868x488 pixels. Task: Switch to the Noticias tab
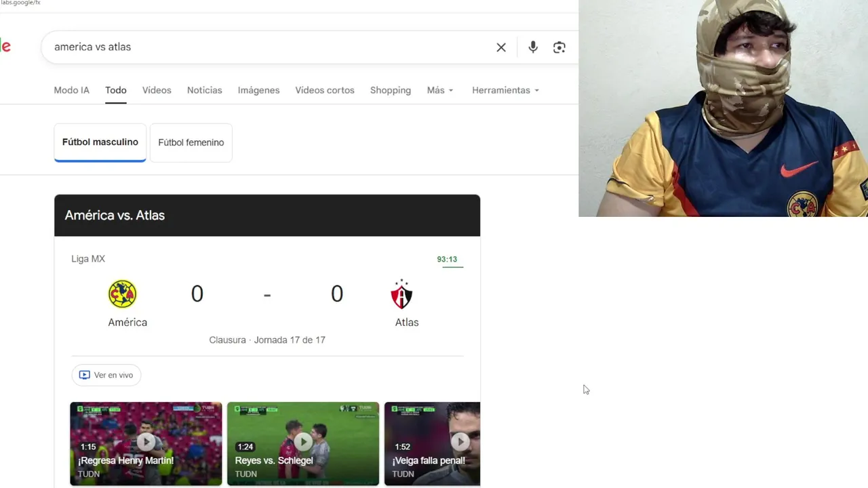(204, 90)
